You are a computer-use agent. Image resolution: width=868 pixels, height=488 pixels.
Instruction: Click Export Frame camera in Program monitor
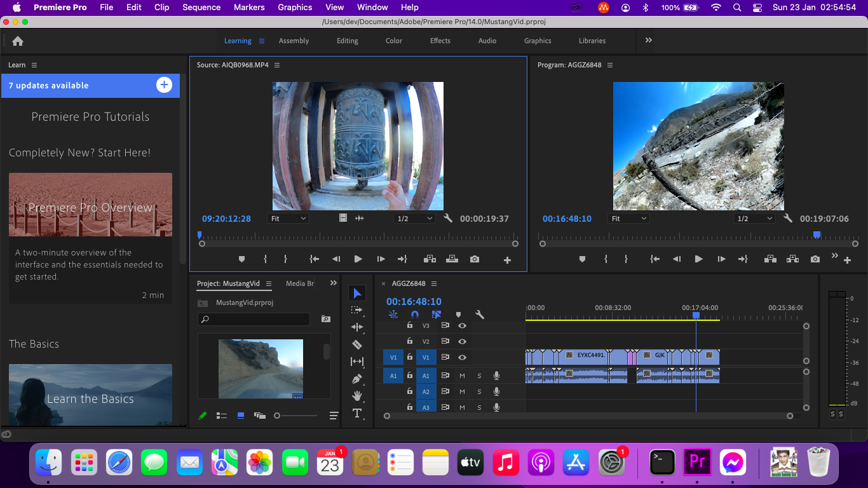coord(815,259)
